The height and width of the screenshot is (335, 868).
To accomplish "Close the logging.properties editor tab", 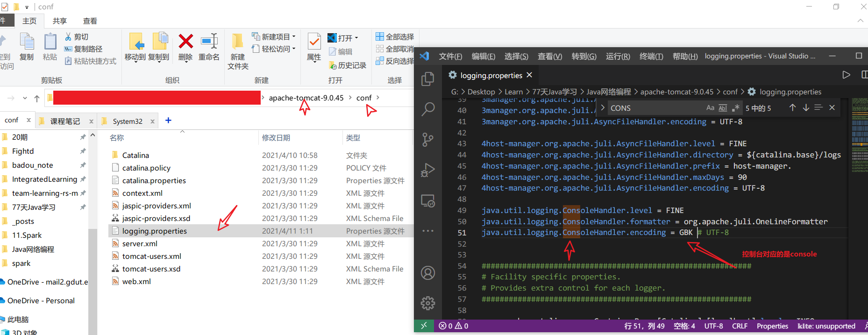I will click(529, 75).
